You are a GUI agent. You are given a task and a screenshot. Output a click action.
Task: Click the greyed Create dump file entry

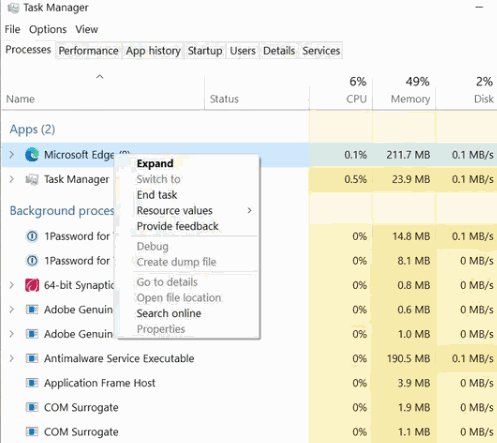177,262
